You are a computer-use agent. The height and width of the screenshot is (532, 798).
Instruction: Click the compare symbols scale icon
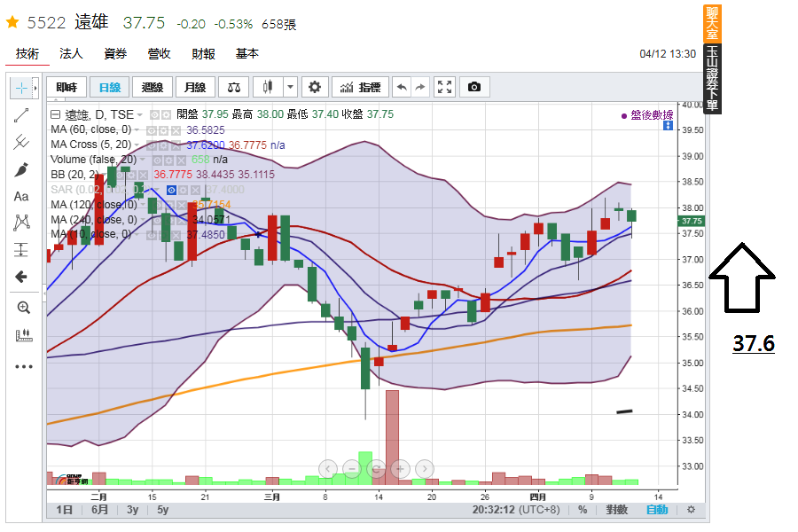pyautogui.click(x=233, y=87)
